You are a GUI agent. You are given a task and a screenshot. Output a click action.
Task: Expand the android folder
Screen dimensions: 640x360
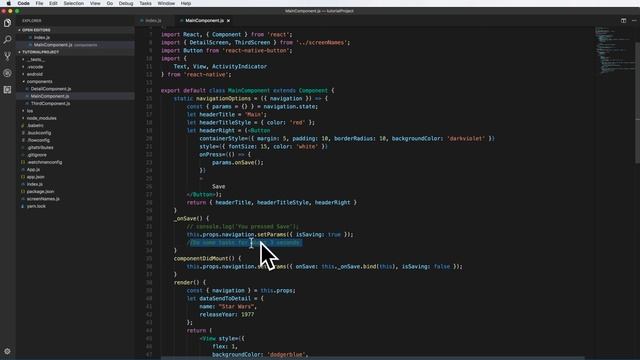(x=35, y=74)
